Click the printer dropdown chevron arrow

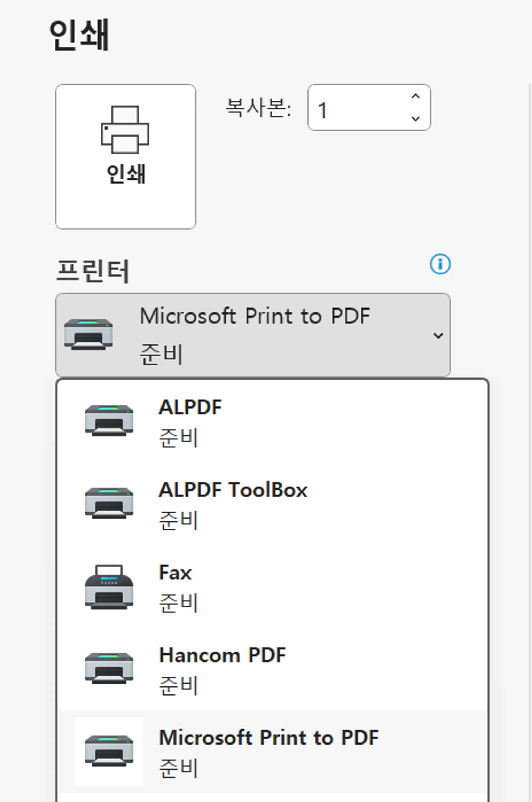438,335
